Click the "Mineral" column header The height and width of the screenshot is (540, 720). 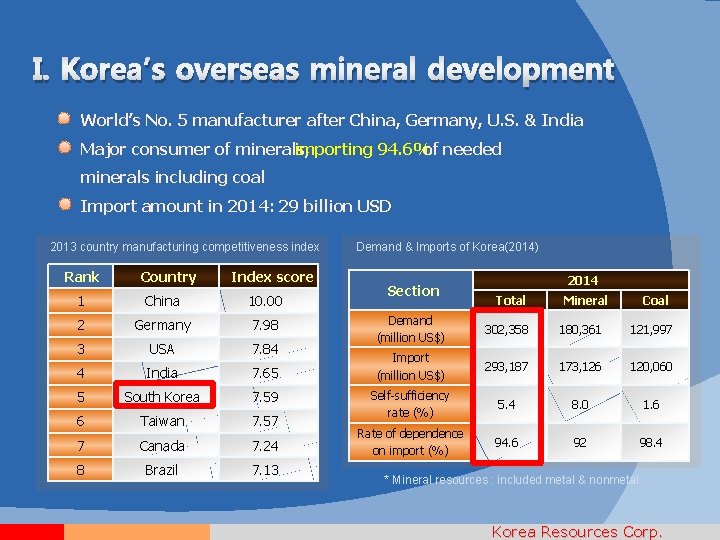point(584,300)
